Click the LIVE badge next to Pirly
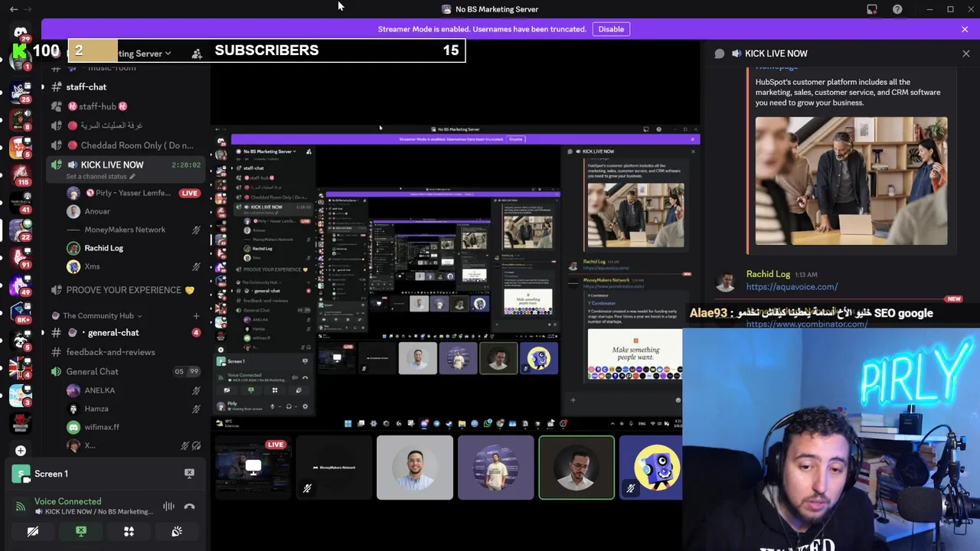Image resolution: width=980 pixels, height=551 pixels. tap(190, 193)
